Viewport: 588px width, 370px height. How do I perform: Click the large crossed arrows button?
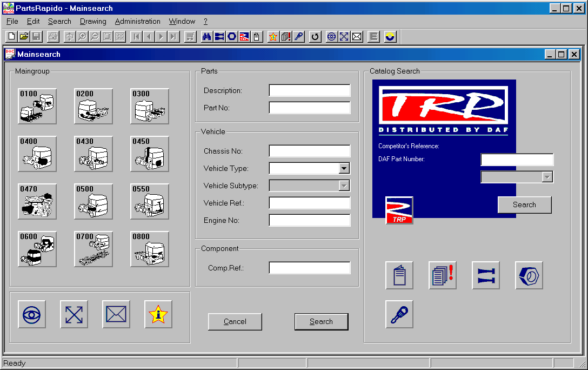pyautogui.click(x=74, y=314)
